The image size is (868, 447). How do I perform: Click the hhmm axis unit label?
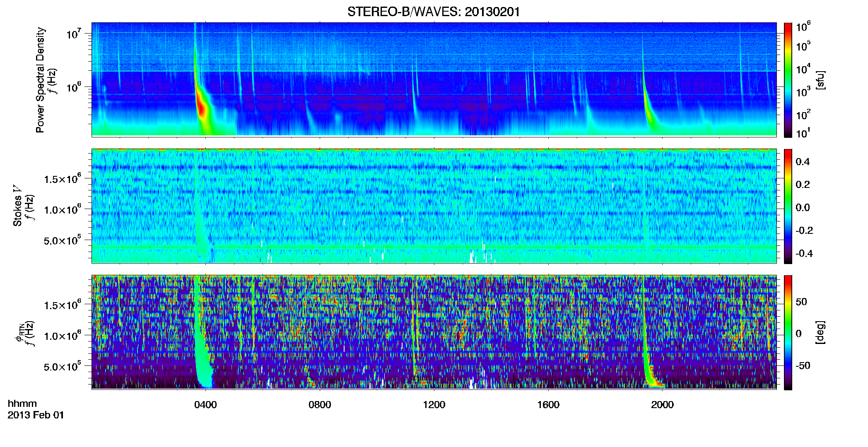tap(22, 404)
